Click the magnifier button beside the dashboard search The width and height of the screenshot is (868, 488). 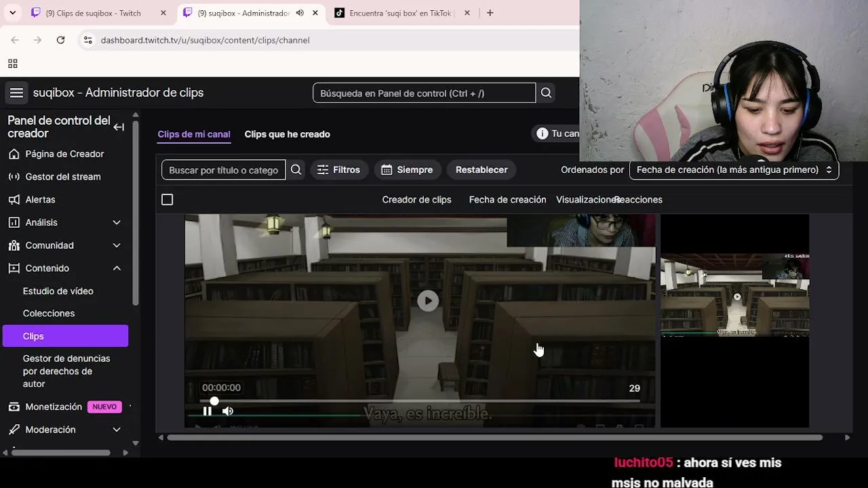click(x=546, y=93)
